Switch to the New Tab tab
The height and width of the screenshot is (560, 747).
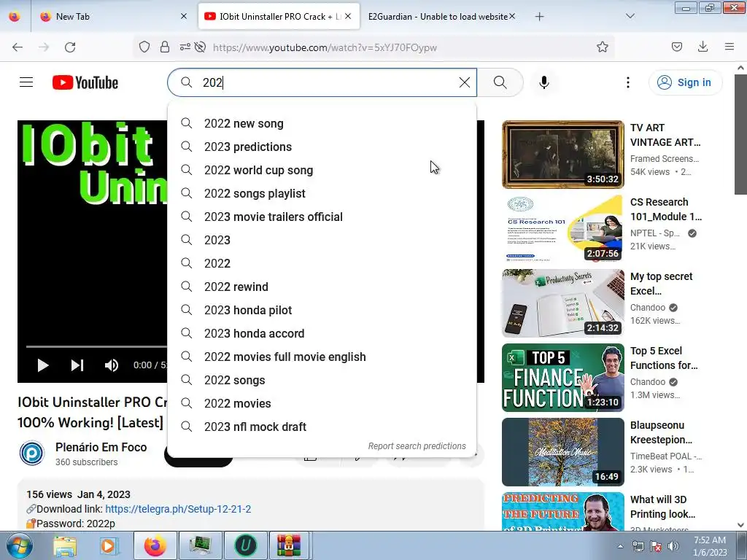coord(114,17)
